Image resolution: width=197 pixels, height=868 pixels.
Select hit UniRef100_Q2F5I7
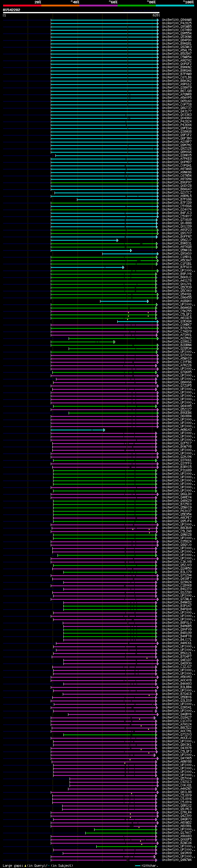point(177,443)
